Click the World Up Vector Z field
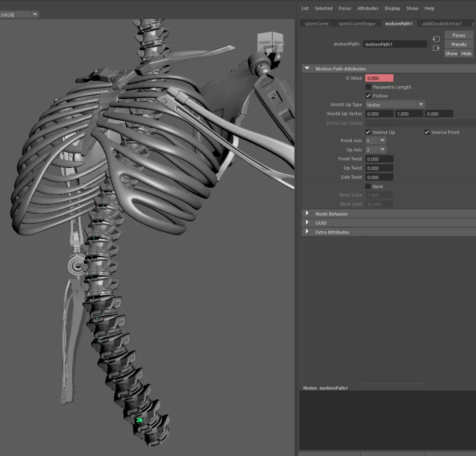Screen dimensions: 476x456 tap(439, 114)
